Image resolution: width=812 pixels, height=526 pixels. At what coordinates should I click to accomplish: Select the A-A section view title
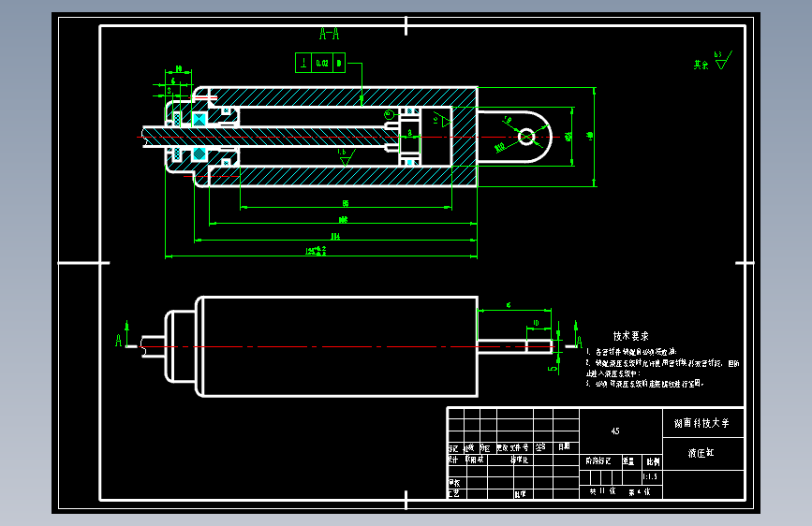pos(329,35)
